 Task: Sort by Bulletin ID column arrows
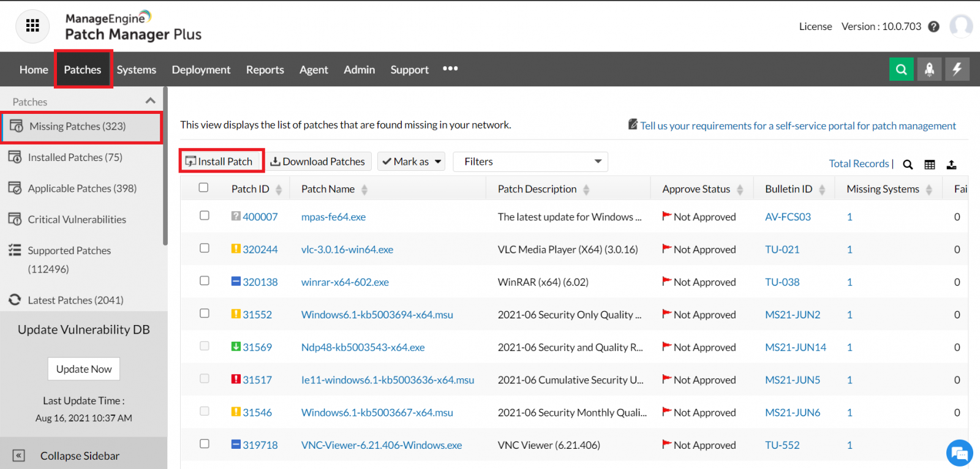coord(822,190)
